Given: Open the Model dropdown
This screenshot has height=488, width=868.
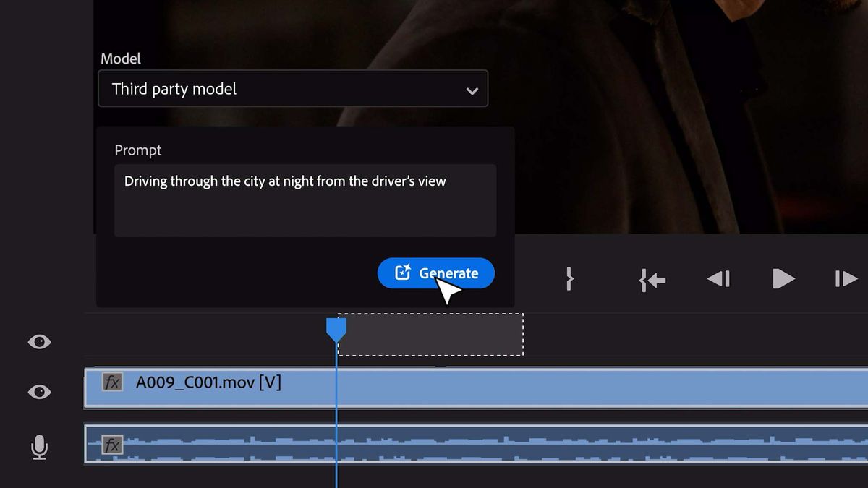Looking at the screenshot, I should (x=293, y=88).
